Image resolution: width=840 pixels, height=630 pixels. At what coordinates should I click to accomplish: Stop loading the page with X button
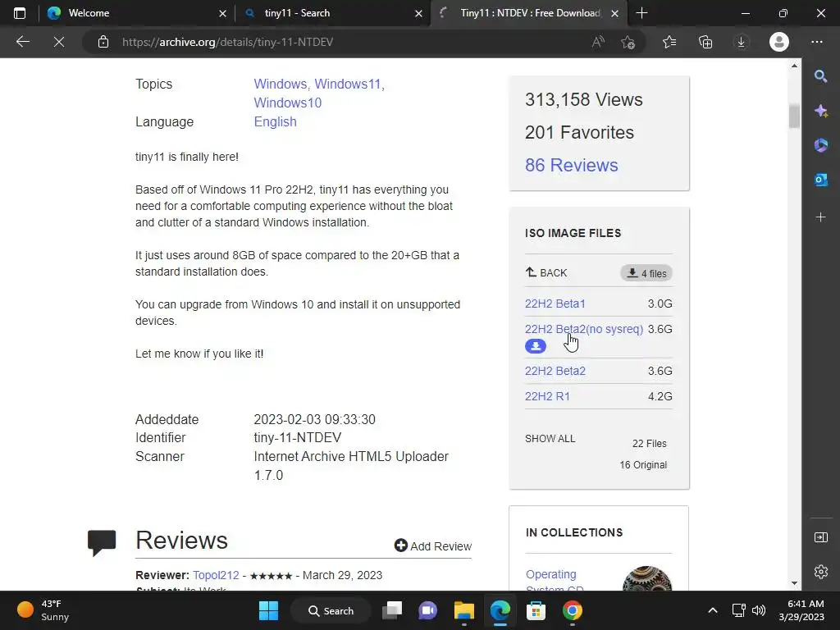(x=59, y=42)
